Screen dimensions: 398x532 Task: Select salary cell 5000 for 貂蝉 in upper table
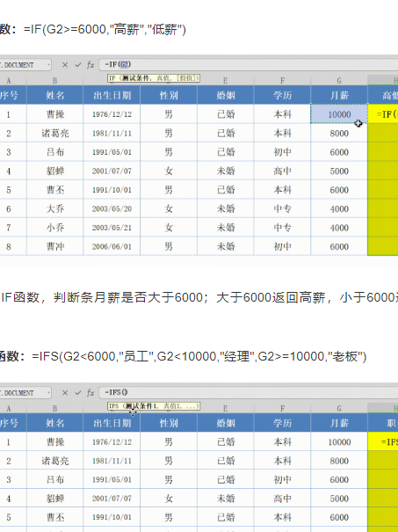(339, 171)
